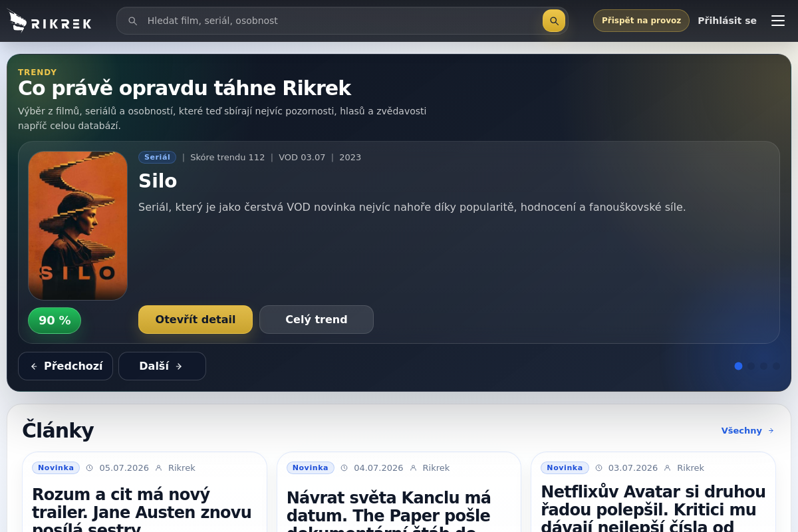Advance the carousel with "Další"
Image resolution: width=798 pixels, height=532 pixels.
click(x=162, y=366)
